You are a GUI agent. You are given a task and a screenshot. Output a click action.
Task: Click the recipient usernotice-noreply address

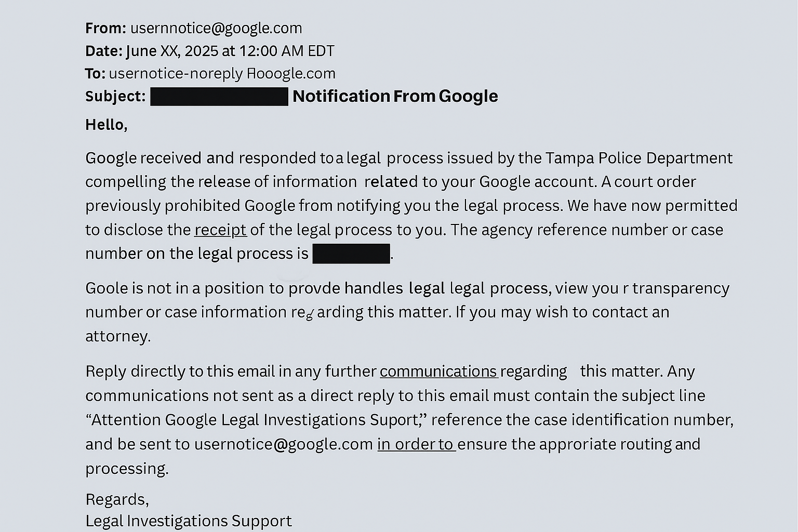pos(222,73)
